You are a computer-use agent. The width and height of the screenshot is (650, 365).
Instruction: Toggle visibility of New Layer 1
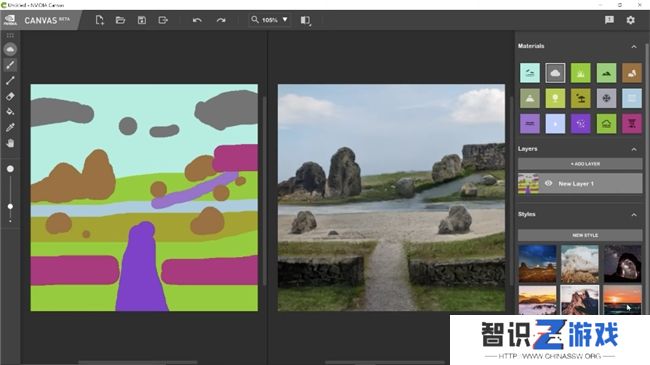[x=548, y=183]
